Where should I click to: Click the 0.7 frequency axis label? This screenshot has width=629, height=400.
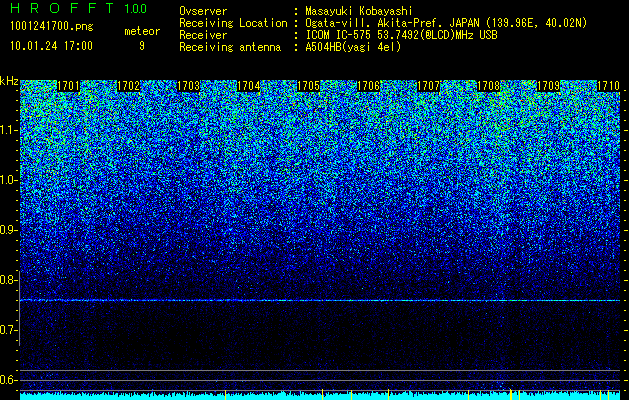(9, 330)
